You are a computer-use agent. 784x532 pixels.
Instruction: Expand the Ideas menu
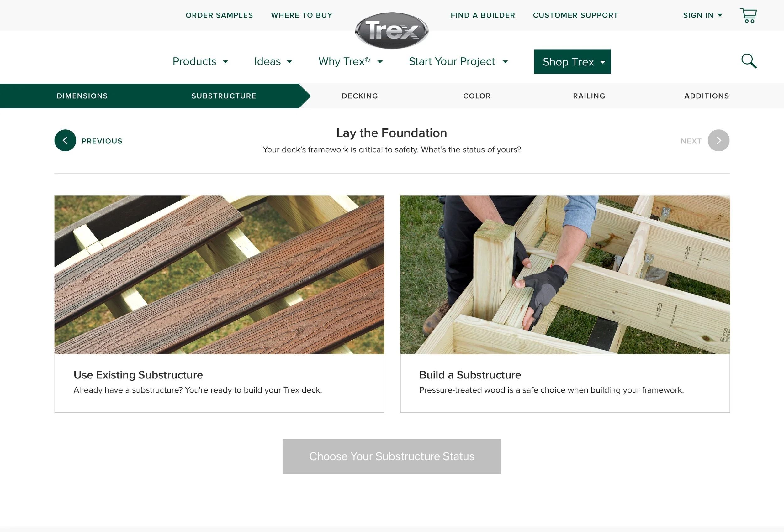pyautogui.click(x=273, y=61)
